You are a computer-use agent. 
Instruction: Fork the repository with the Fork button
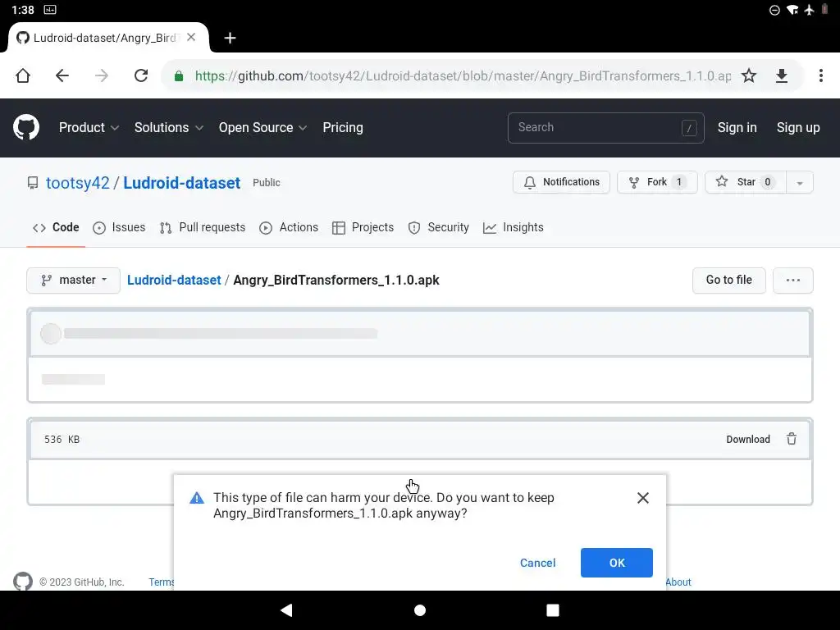[x=657, y=182]
